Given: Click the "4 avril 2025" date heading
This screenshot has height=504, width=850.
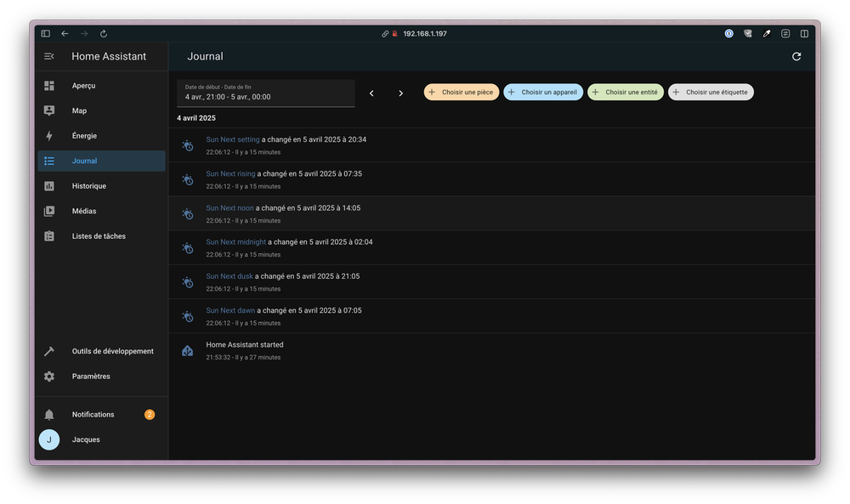Looking at the screenshot, I should tap(196, 118).
